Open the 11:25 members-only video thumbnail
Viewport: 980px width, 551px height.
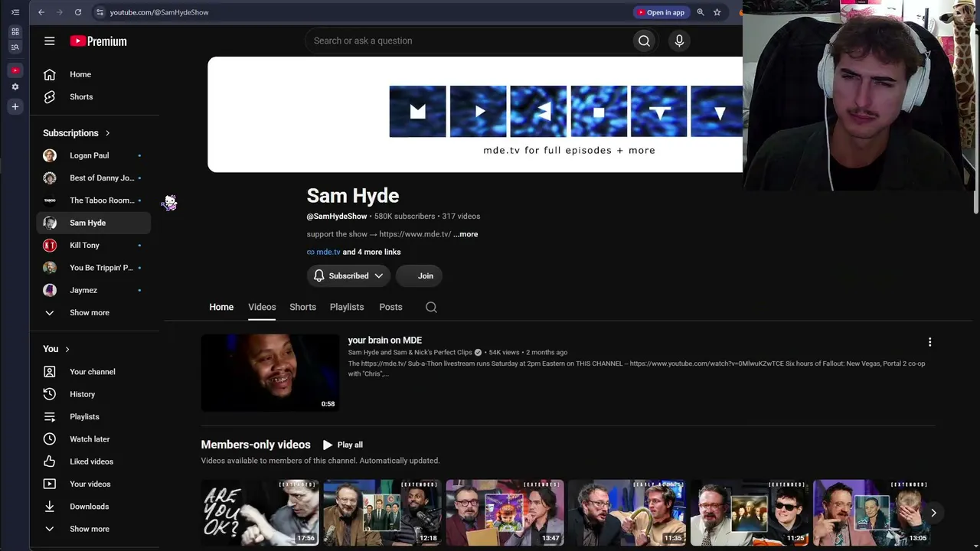tap(750, 513)
